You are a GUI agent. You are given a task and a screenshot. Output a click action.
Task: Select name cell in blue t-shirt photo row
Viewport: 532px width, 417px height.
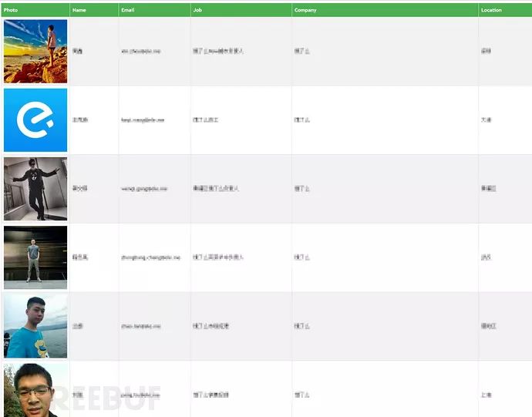[94, 326]
